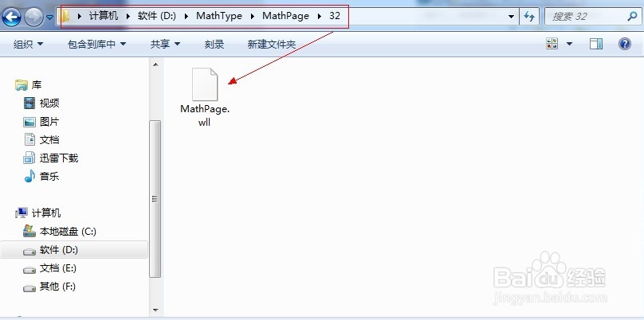The height and width of the screenshot is (320, 644).
Task: Click the refresh button by address bar
Action: (x=529, y=17)
